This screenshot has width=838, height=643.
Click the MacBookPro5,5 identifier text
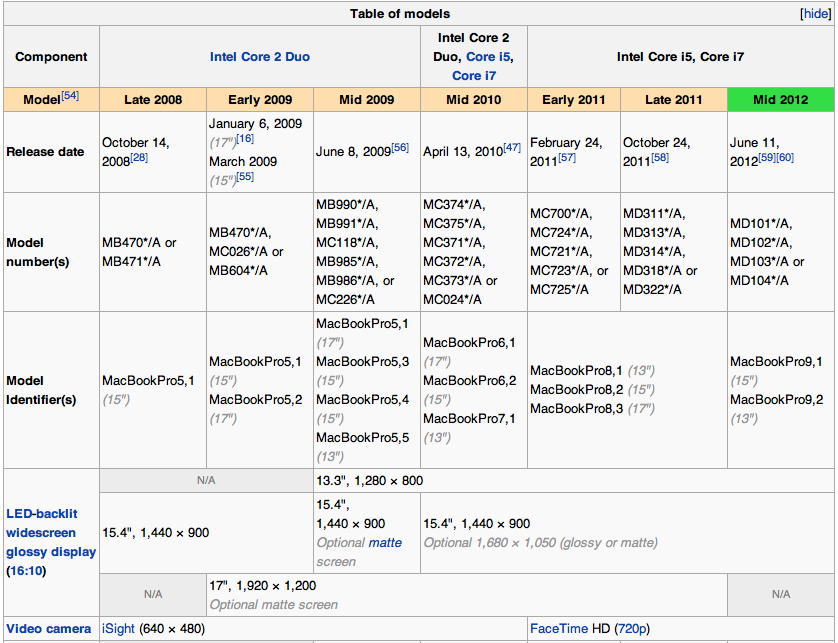(x=362, y=437)
